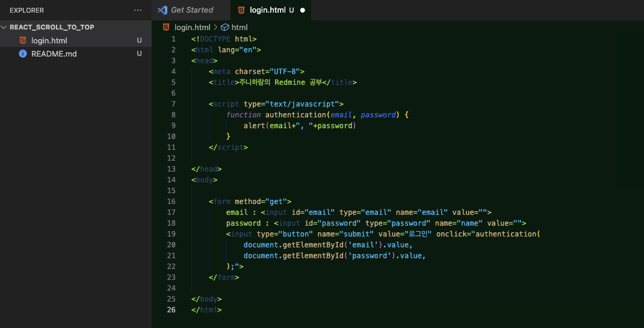This screenshot has height=328, width=644.
Task: Click the breadcrumb HTML5 file icon
Action: coord(166,27)
